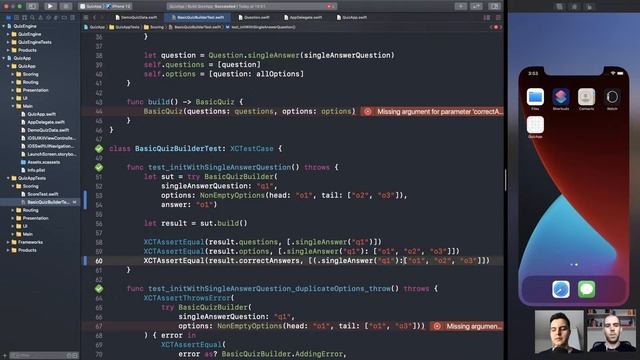Click Missing argument error message line 44
The width and height of the screenshot is (640, 360).
pyautogui.click(x=440, y=111)
